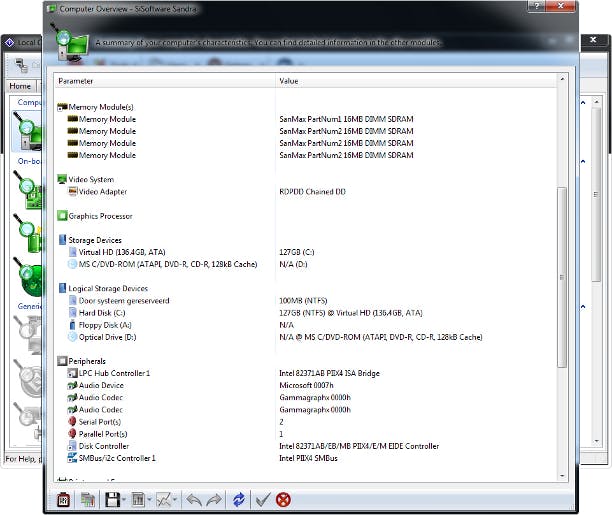This screenshot has width=612, height=515.
Task: Click the help question mark title button
Action: [537, 5]
